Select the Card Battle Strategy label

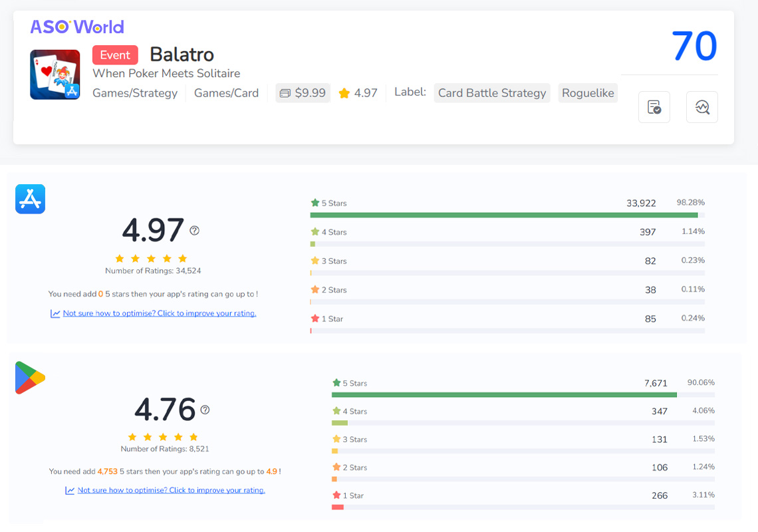tap(492, 93)
